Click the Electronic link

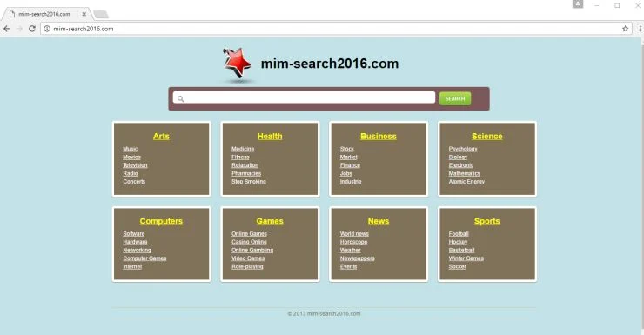click(461, 165)
